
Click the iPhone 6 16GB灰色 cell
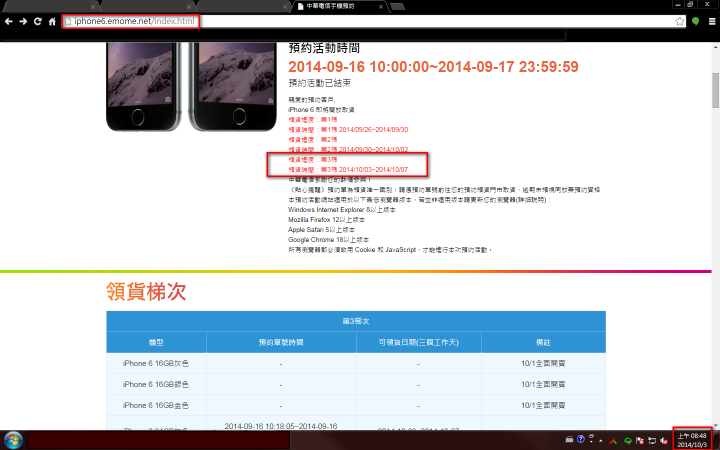(x=156, y=363)
